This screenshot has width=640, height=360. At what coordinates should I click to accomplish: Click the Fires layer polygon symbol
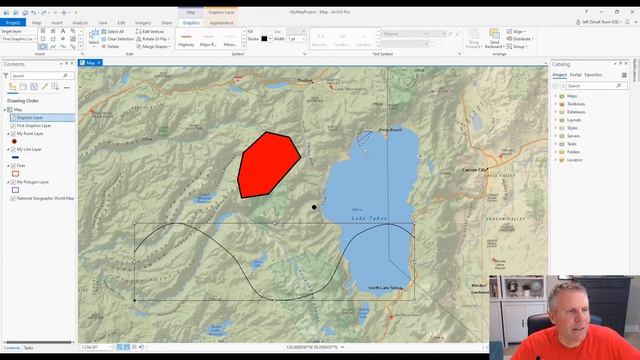click(16, 173)
